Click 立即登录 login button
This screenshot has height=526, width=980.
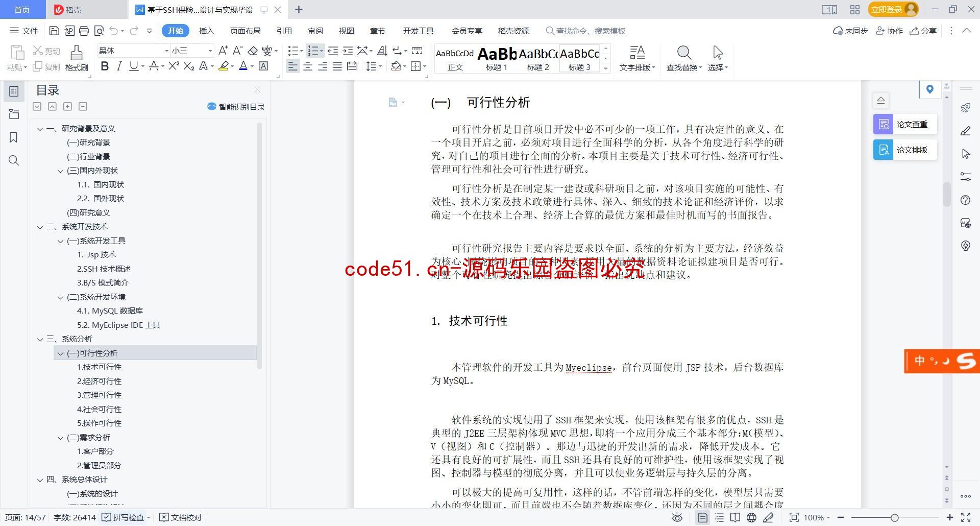[x=893, y=9]
